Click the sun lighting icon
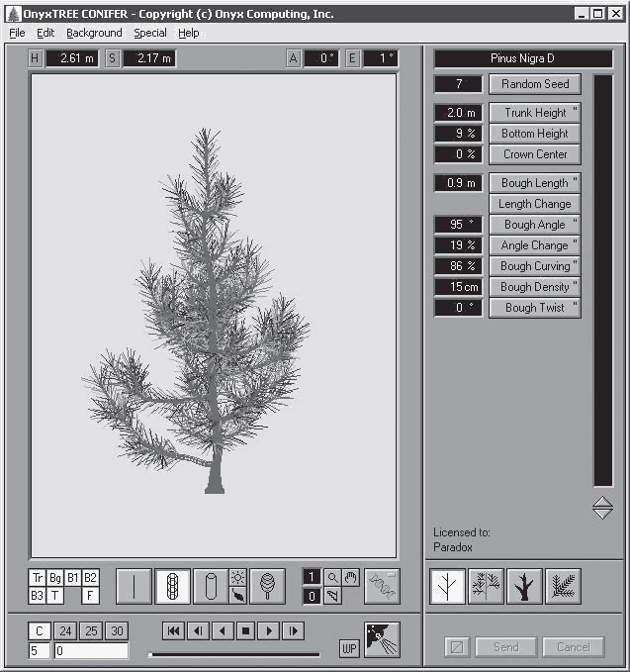This screenshot has height=672, width=630. tap(237, 578)
